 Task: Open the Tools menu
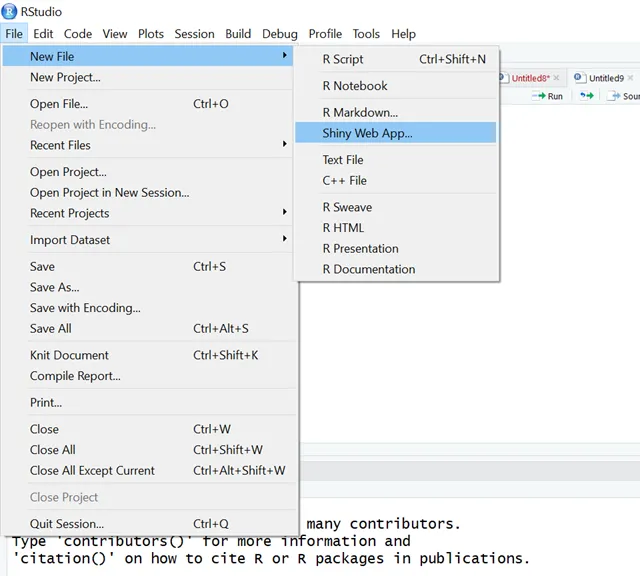pos(366,34)
